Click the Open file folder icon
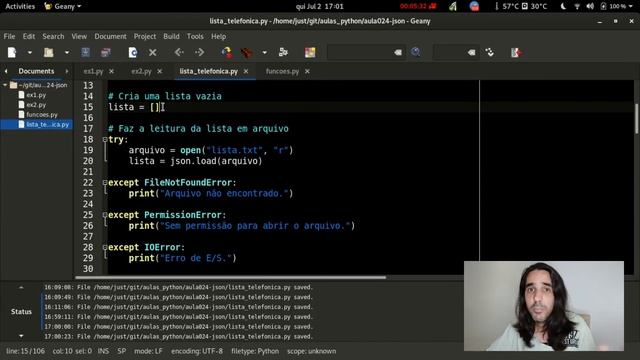Image resolution: width=640 pixels, height=360 pixels. 49,52
